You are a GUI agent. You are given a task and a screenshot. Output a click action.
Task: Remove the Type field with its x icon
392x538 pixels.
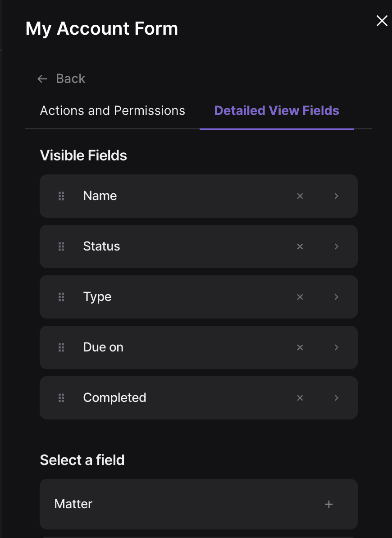click(300, 297)
